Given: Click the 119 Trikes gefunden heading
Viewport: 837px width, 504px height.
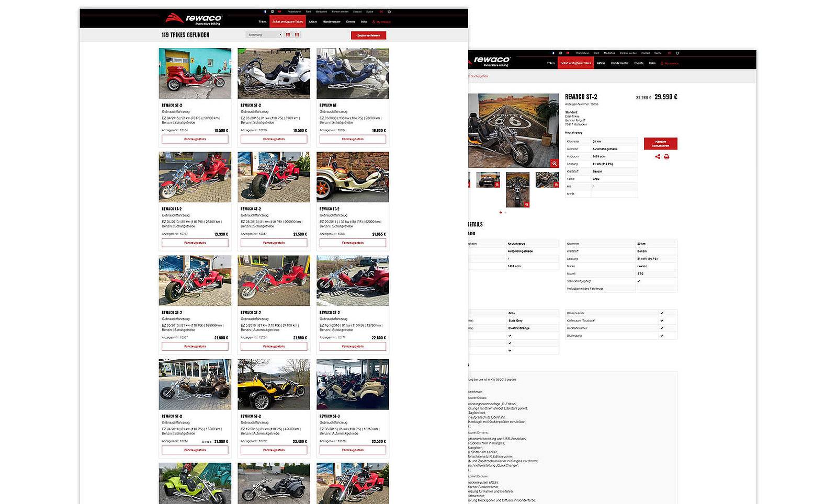Looking at the screenshot, I should point(186,35).
